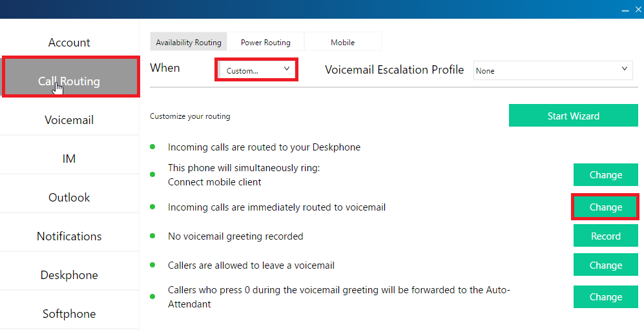This screenshot has height=332, width=644.
Task: Go to the Voicemail settings section
Action: [x=69, y=120]
